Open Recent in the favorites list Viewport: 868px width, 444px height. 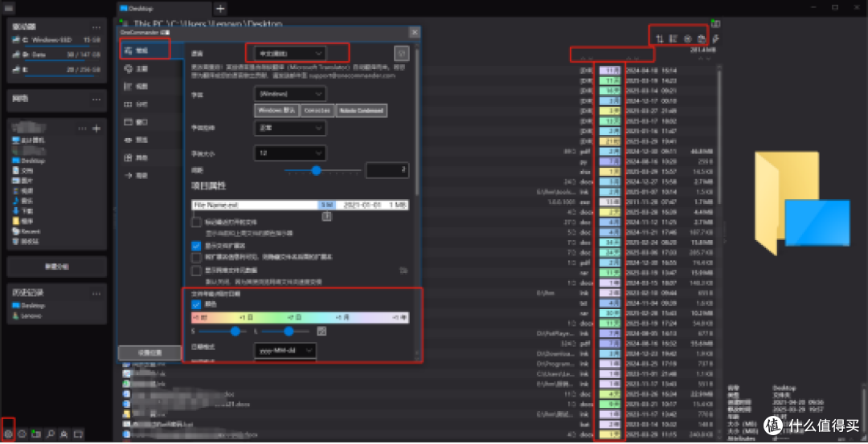tap(31, 232)
